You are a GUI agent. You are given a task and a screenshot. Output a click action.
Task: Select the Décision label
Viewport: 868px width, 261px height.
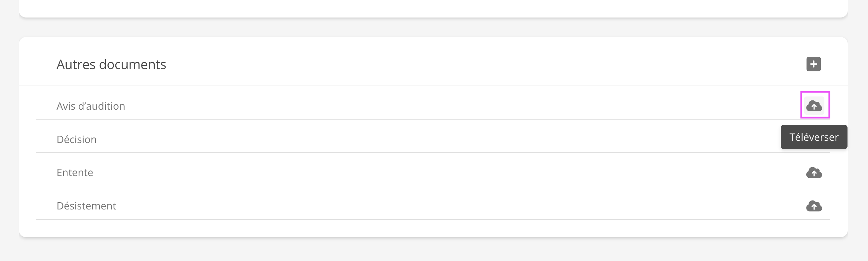click(76, 139)
